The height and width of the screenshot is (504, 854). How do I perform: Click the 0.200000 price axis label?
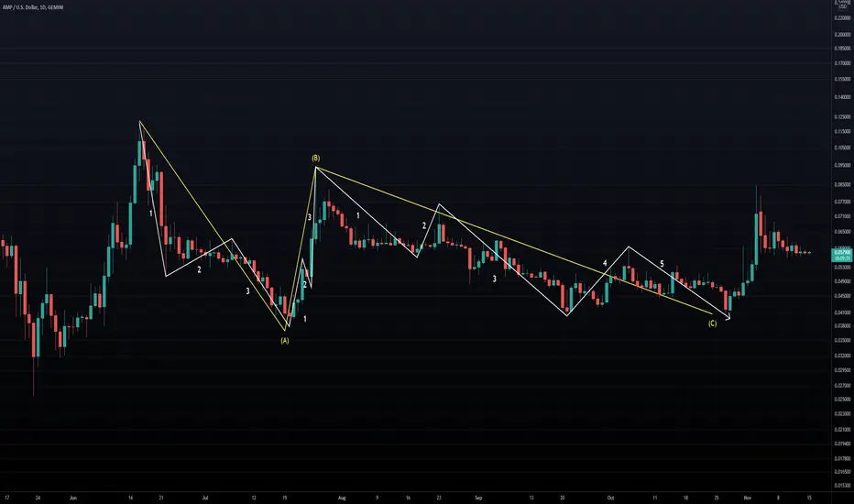click(x=843, y=34)
